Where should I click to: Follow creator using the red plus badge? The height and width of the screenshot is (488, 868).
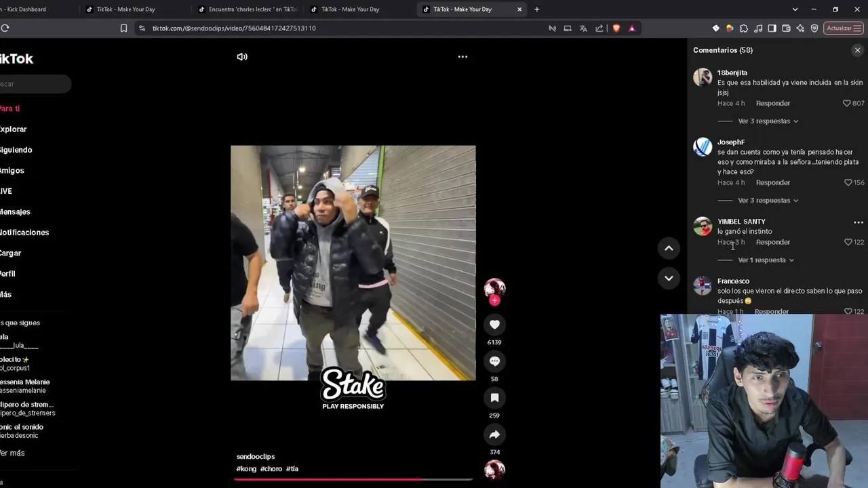(494, 300)
